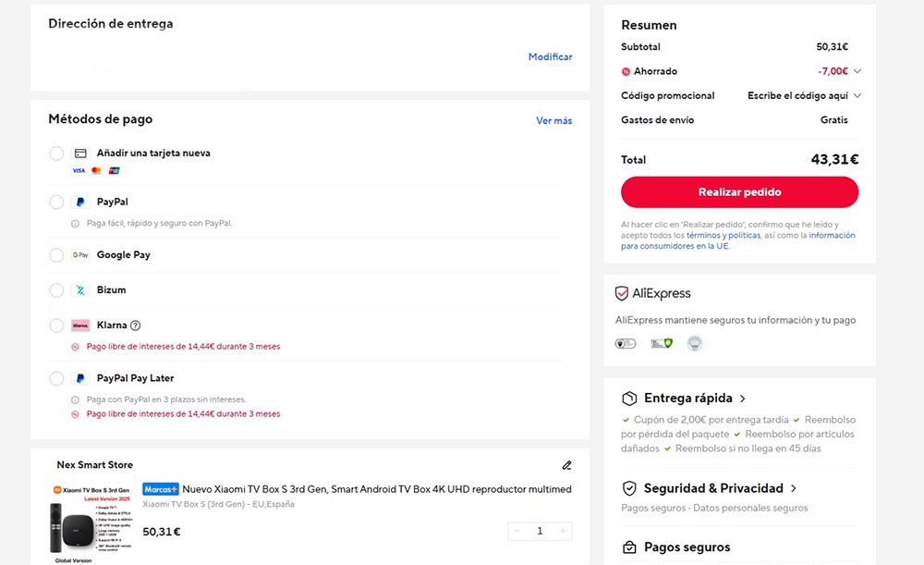Screen dimensions: 924x565
Task: Click the Entrega rápida package icon
Action: coord(629,399)
